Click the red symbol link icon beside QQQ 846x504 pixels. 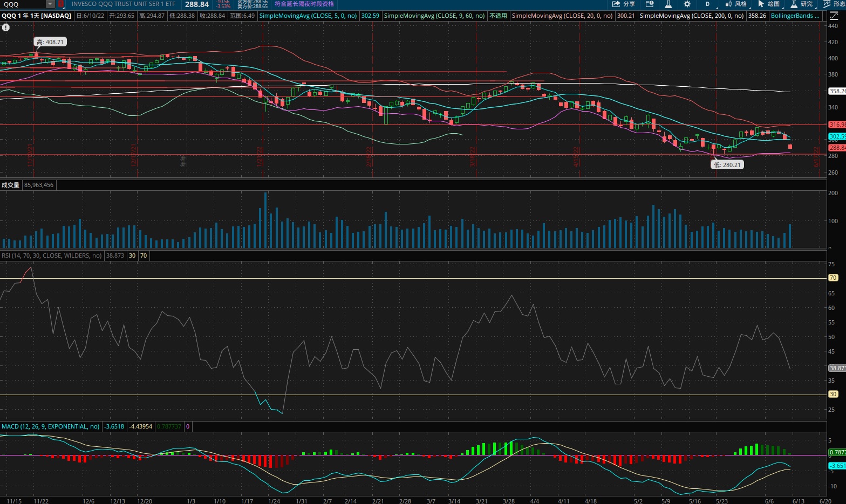(61, 4)
